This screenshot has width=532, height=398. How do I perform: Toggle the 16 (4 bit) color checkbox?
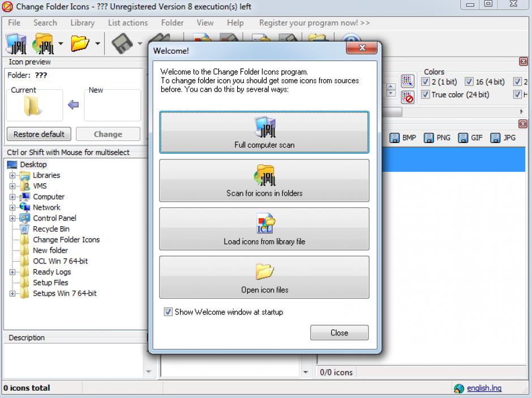(469, 82)
